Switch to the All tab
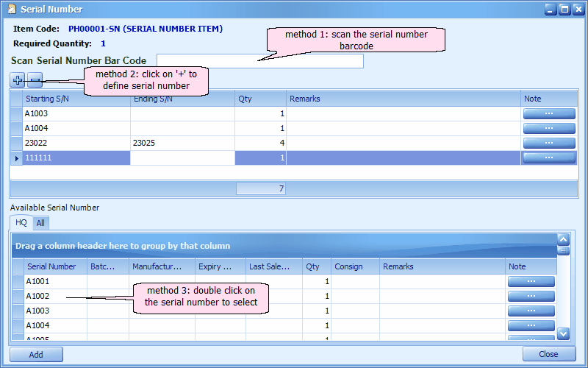Viewport: 588px width, 368px height. [x=40, y=222]
